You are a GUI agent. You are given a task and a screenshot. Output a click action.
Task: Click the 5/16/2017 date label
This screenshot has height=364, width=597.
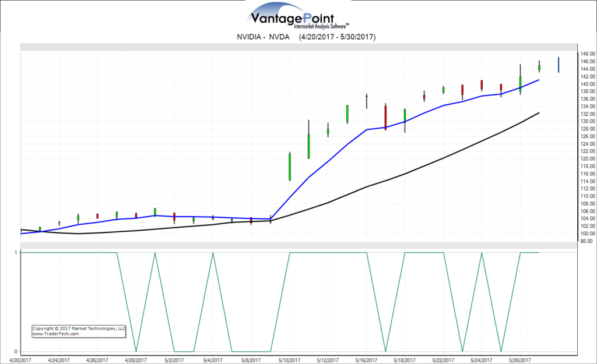point(367,360)
